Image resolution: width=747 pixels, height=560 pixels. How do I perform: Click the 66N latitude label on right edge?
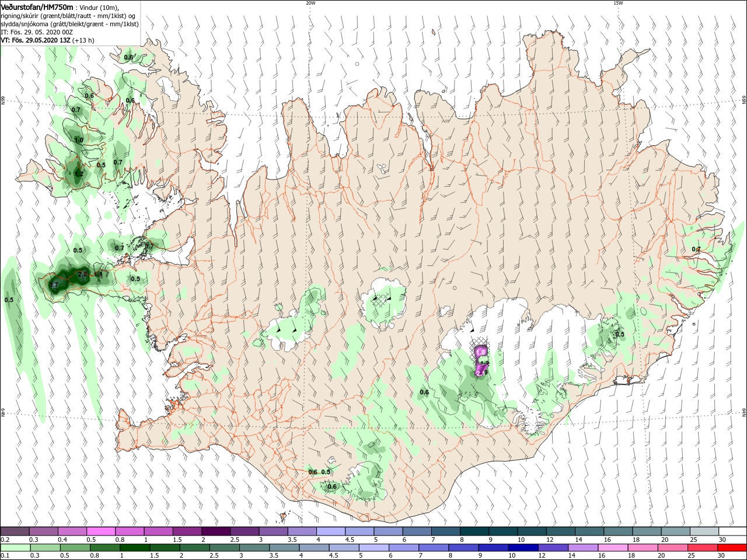click(744, 100)
